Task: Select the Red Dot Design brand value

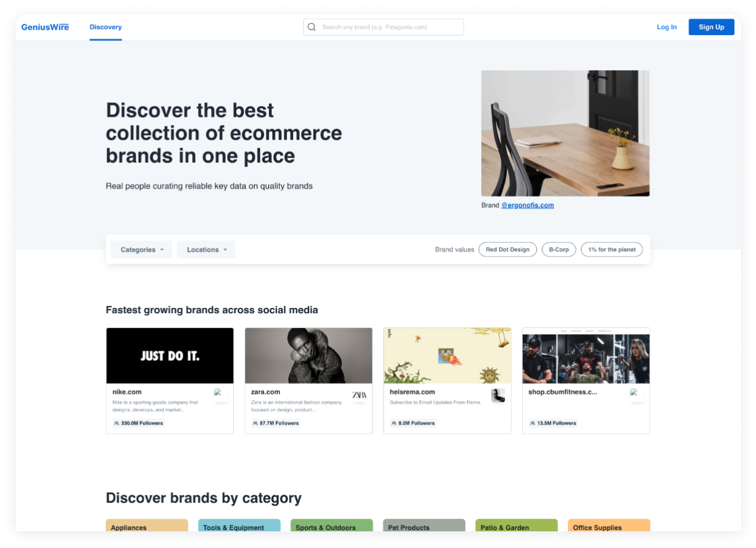Action: click(x=507, y=250)
